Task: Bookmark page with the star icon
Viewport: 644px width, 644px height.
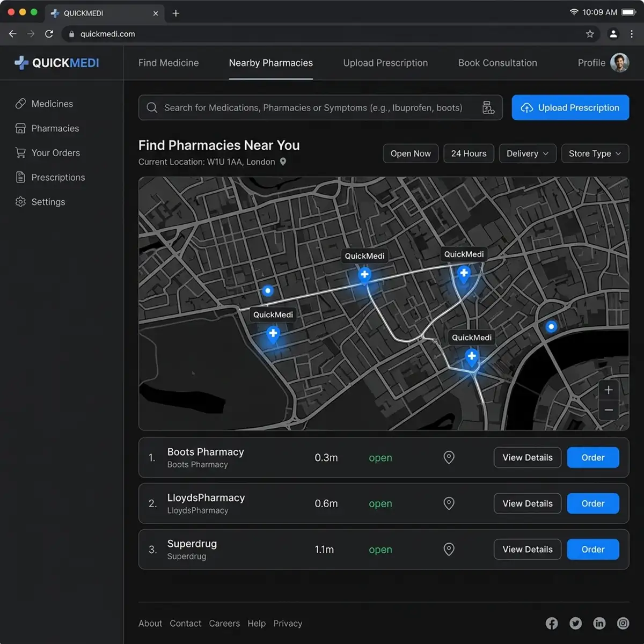Action: (590, 34)
